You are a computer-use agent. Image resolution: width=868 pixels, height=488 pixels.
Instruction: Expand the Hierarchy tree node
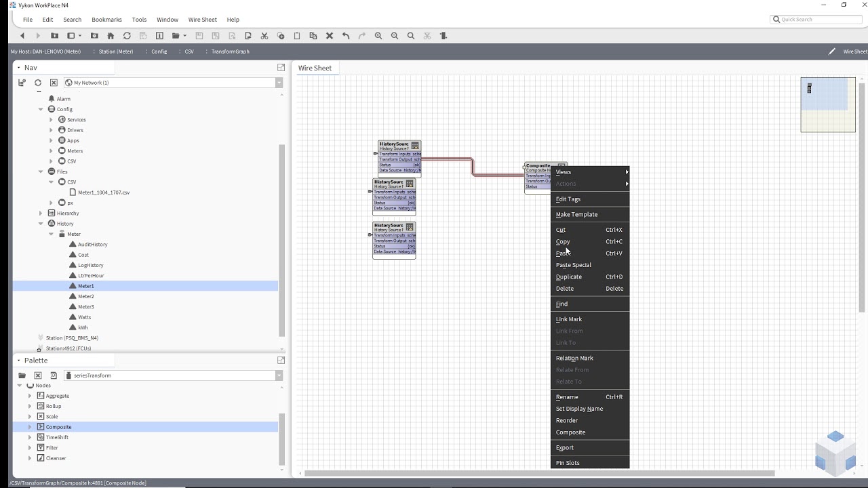(x=41, y=213)
